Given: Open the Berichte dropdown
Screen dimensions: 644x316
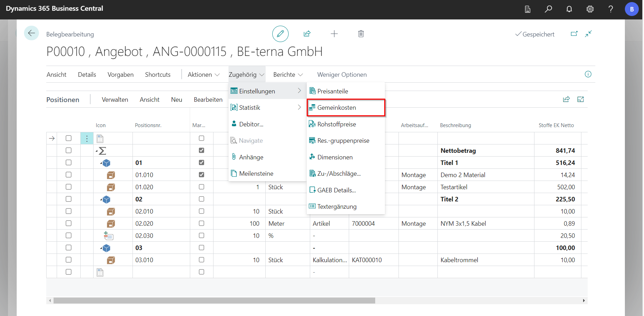Looking at the screenshot, I should 288,75.
